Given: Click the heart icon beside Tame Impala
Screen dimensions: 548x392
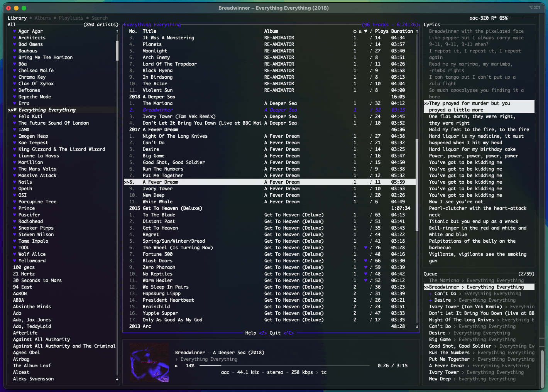Looking at the screenshot, I should tap(15, 241).
